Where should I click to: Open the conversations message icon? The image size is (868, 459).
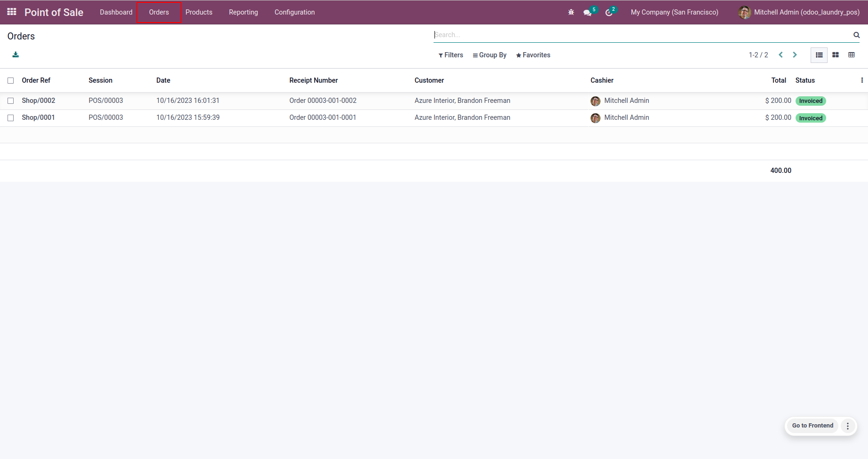588,13
